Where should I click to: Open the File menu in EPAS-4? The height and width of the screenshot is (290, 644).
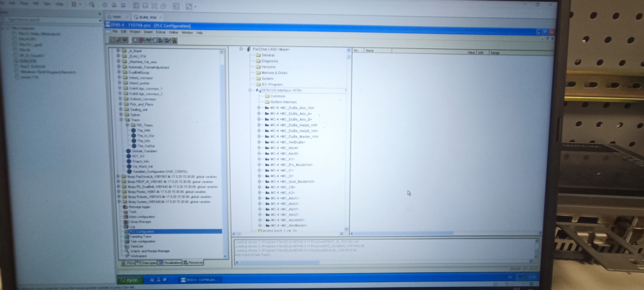(115, 32)
